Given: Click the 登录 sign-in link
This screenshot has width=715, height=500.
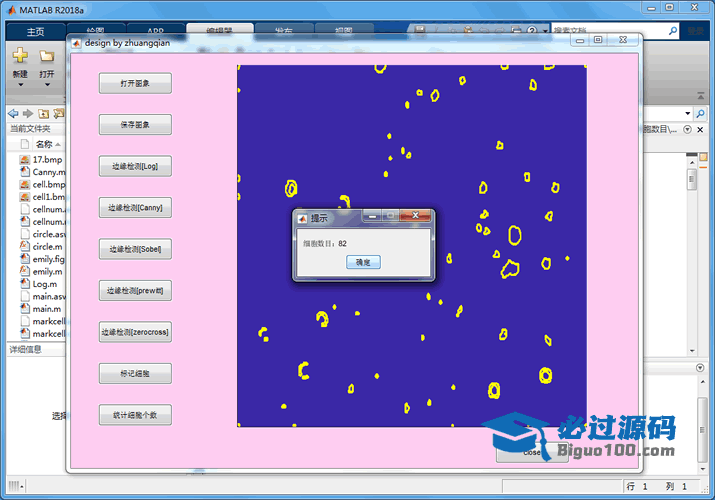Looking at the screenshot, I should (x=696, y=31).
